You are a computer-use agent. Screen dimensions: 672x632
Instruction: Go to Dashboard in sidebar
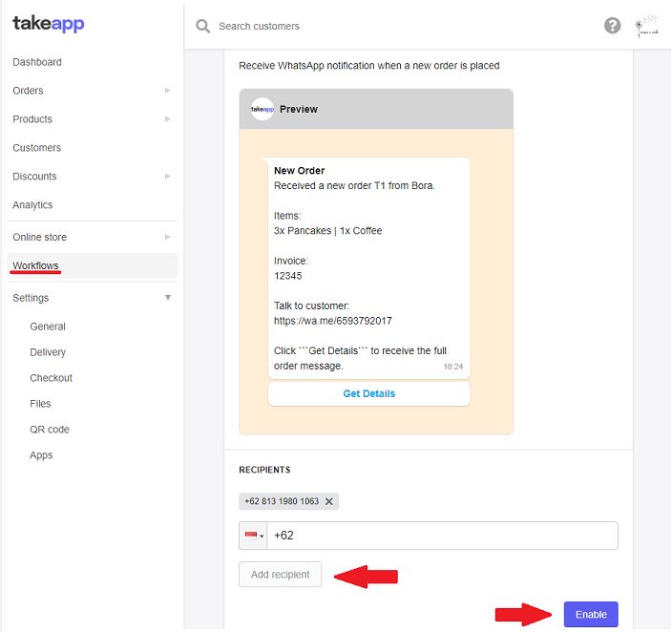[x=37, y=62]
